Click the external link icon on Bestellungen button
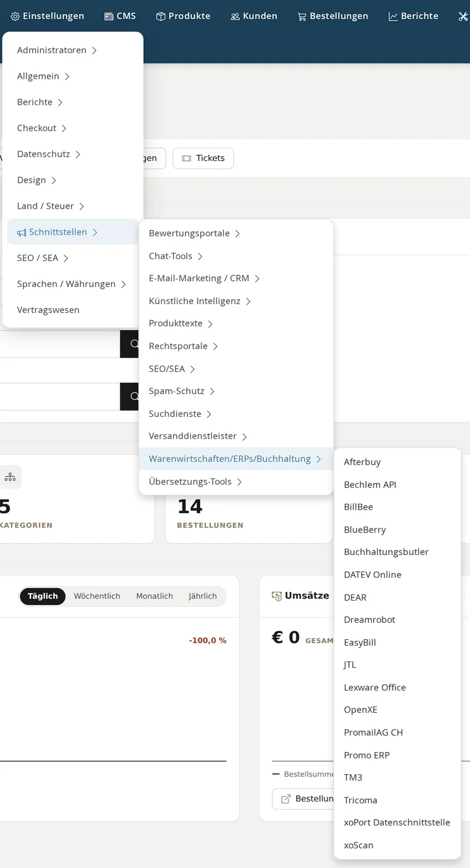 coord(286,799)
